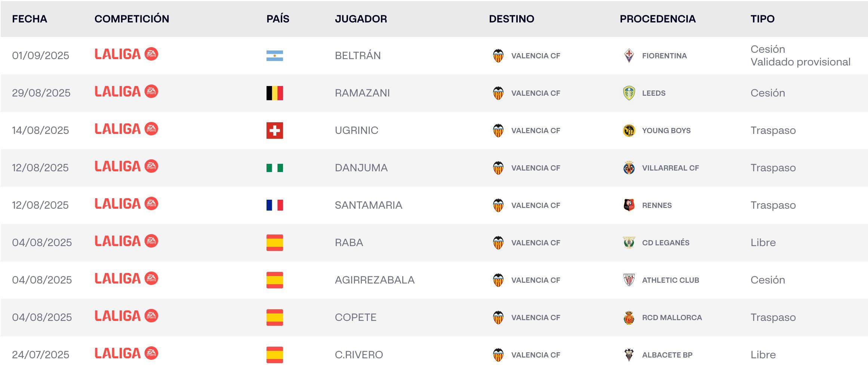Screen dimensions: 868x371
Task: Select the LALIGA EA Sports logo for Ugrinic
Action: [x=127, y=131]
